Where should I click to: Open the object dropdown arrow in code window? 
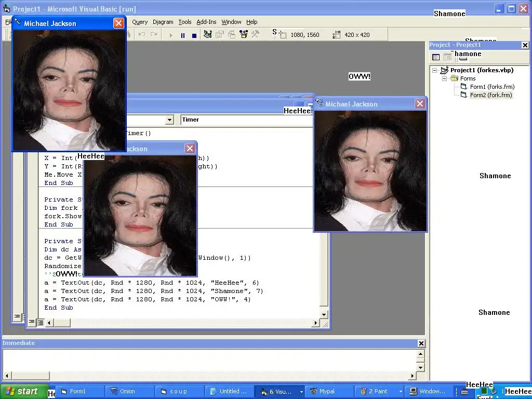pos(170,120)
